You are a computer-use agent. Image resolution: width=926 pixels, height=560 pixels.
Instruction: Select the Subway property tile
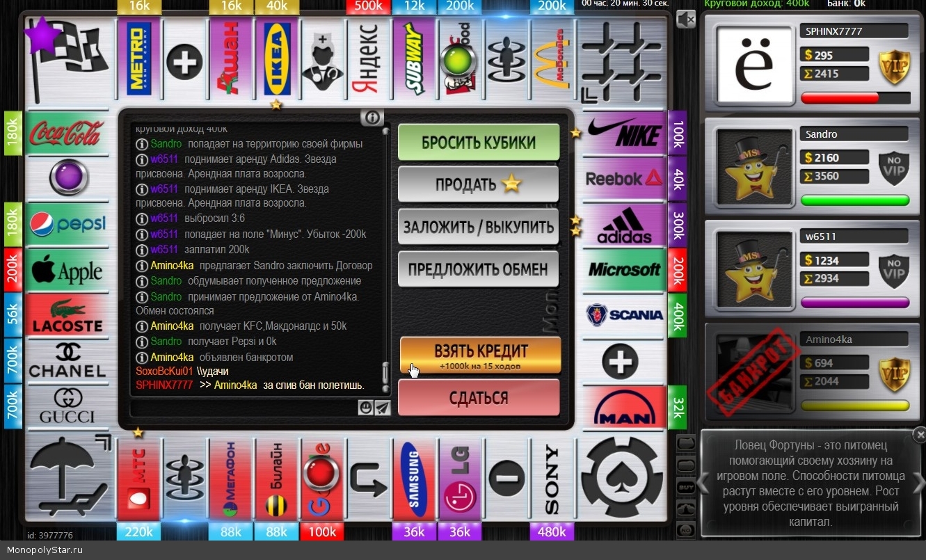click(x=413, y=58)
